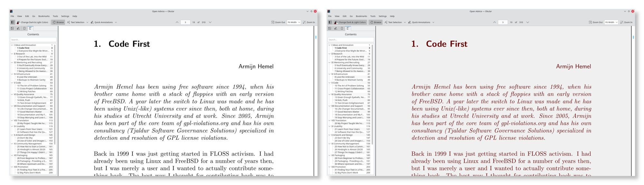Screen dimensions: 644x185
Task: Go to previous page in left window
Action: click(x=177, y=22)
